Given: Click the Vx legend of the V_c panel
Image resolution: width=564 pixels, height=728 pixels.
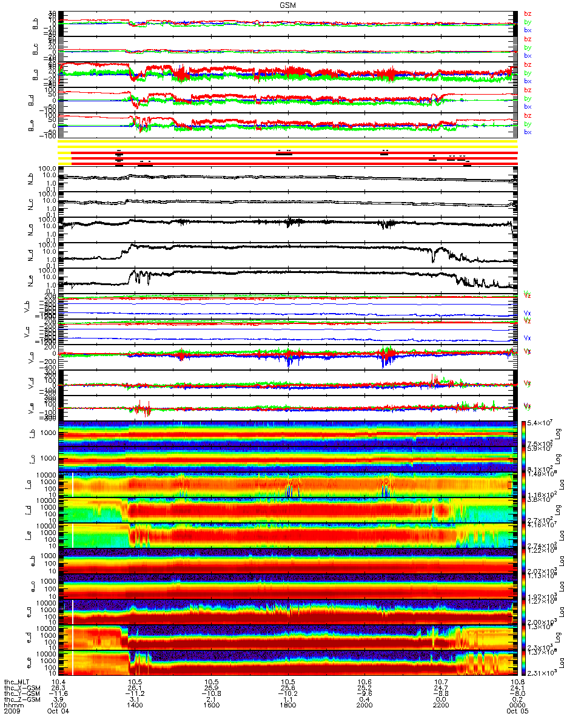Looking at the screenshot, I should click(x=528, y=338).
